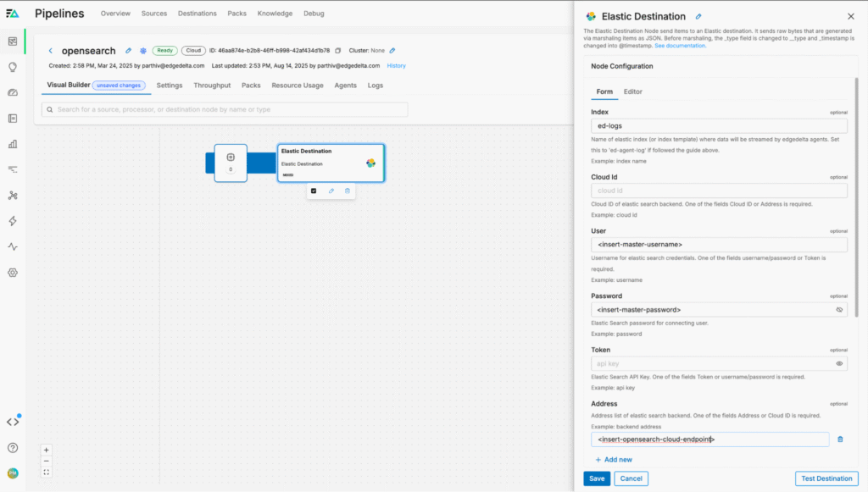
Task: Select the Elastic Destination node on canvas
Action: click(331, 163)
